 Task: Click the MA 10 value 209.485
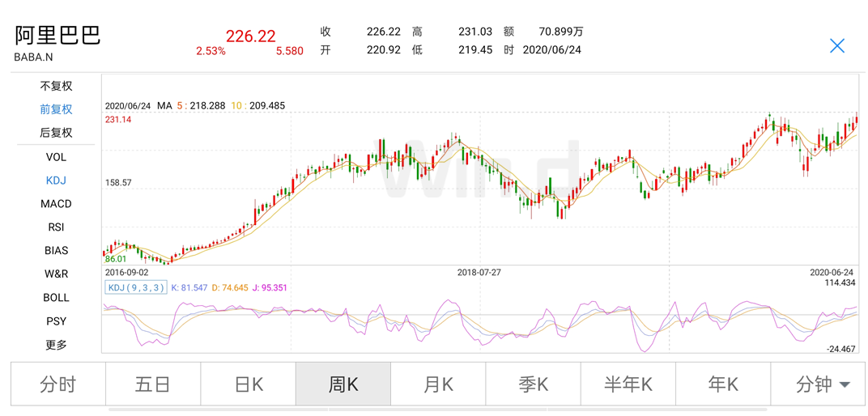tap(267, 105)
